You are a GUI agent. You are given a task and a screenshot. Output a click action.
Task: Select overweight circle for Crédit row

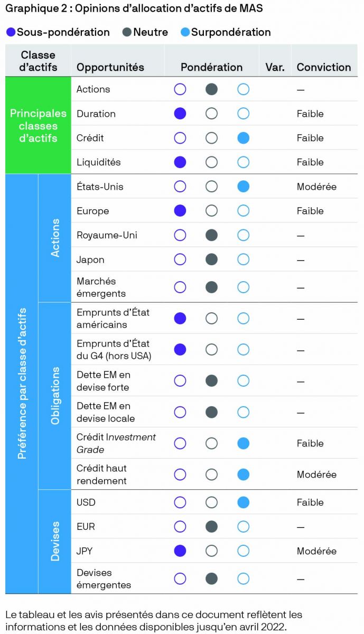[x=243, y=138]
